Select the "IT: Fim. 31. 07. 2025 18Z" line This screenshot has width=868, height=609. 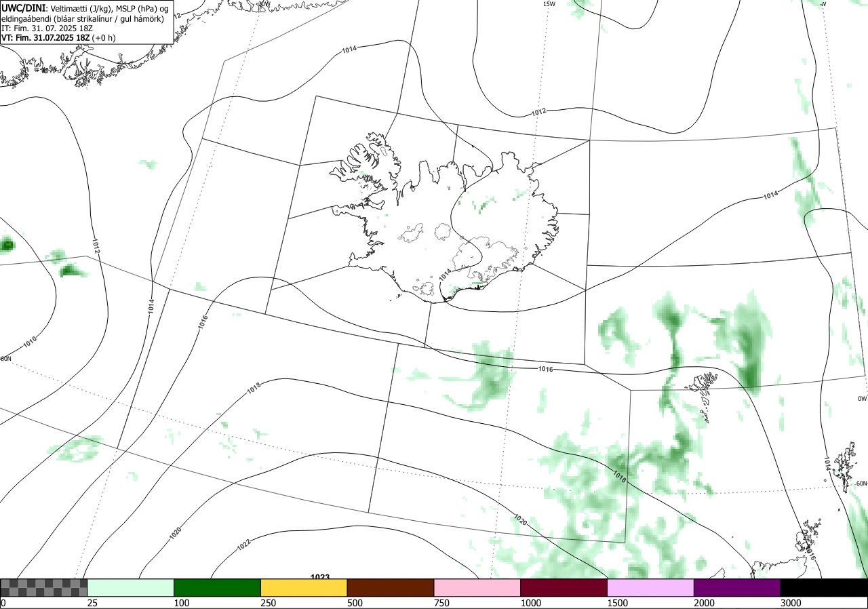coord(46,28)
